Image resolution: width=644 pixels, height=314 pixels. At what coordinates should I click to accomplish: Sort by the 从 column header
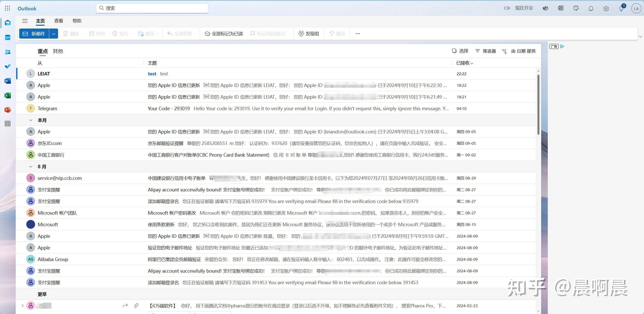coord(40,63)
